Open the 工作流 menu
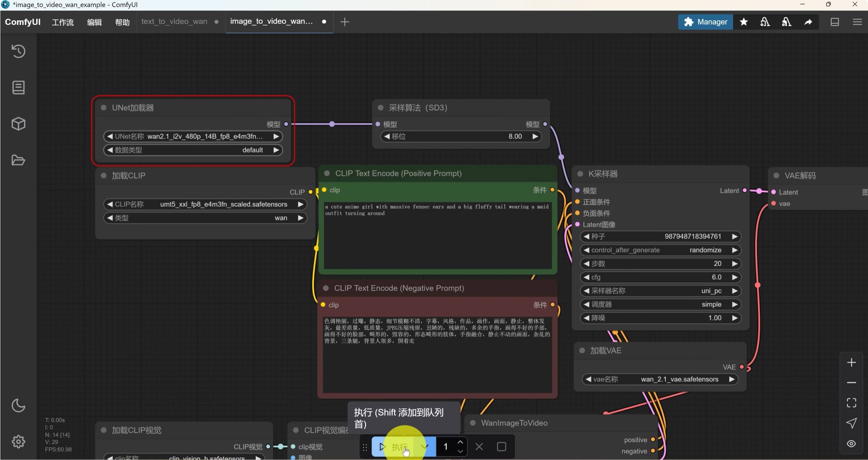This screenshot has width=868, height=460. (x=63, y=22)
